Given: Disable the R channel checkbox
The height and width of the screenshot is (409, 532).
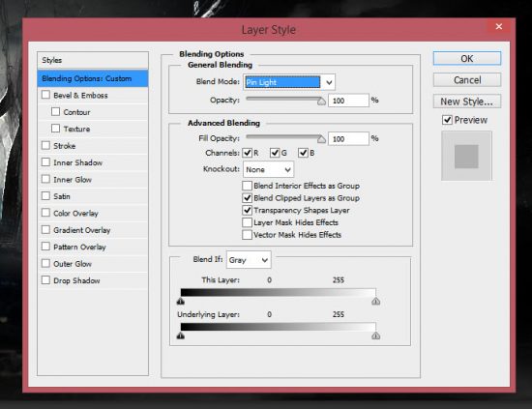Looking at the screenshot, I should [248, 153].
